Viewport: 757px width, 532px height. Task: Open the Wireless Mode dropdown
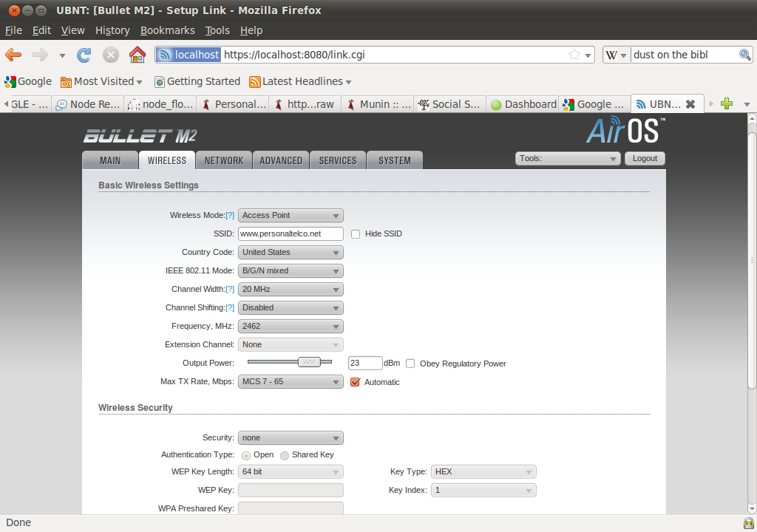point(291,215)
